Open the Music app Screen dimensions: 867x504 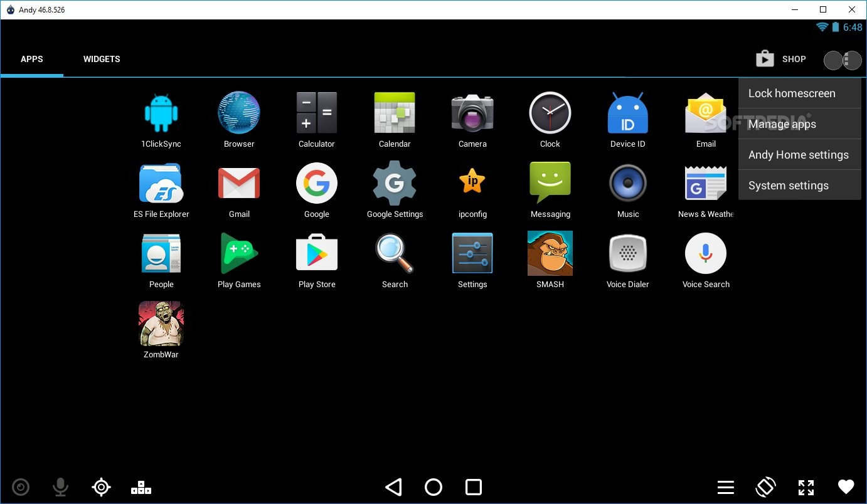(x=628, y=190)
